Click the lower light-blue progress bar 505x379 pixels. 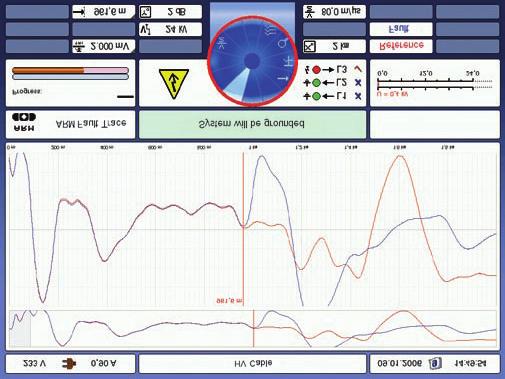[x=70, y=77]
